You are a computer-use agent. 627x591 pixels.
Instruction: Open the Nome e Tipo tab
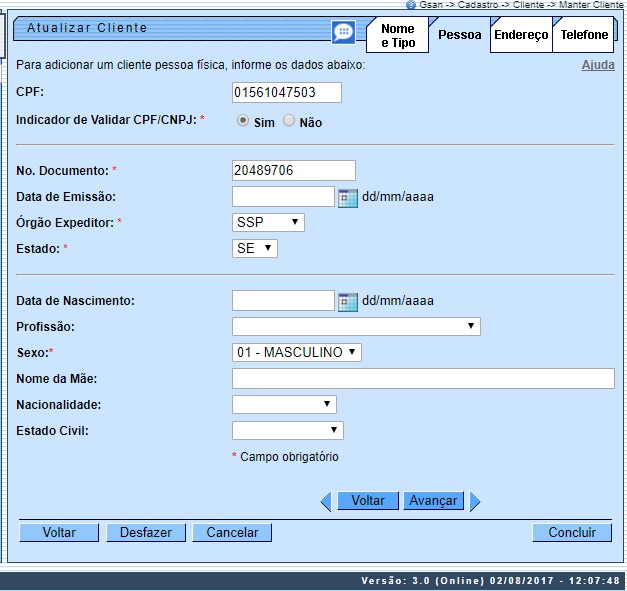coord(397,36)
